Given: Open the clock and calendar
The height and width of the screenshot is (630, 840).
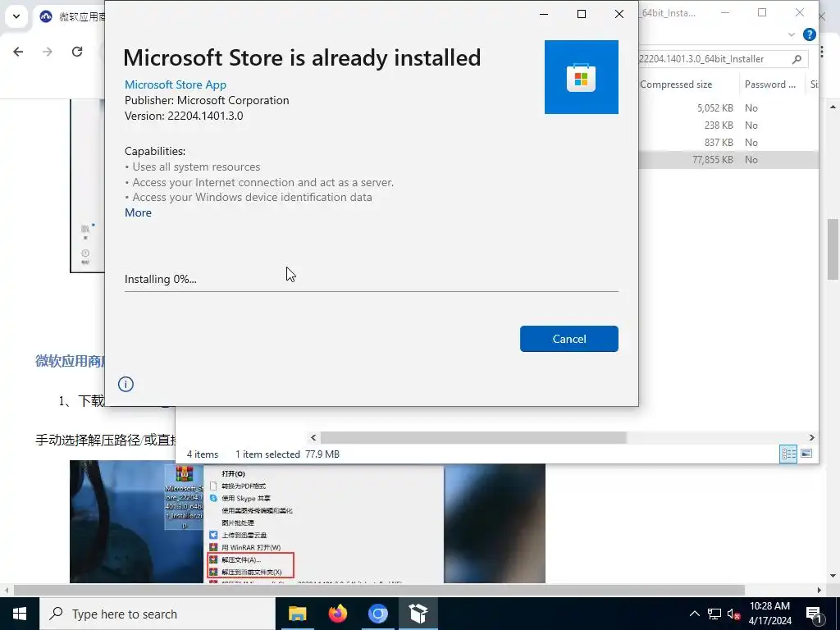Looking at the screenshot, I should coord(769,614).
